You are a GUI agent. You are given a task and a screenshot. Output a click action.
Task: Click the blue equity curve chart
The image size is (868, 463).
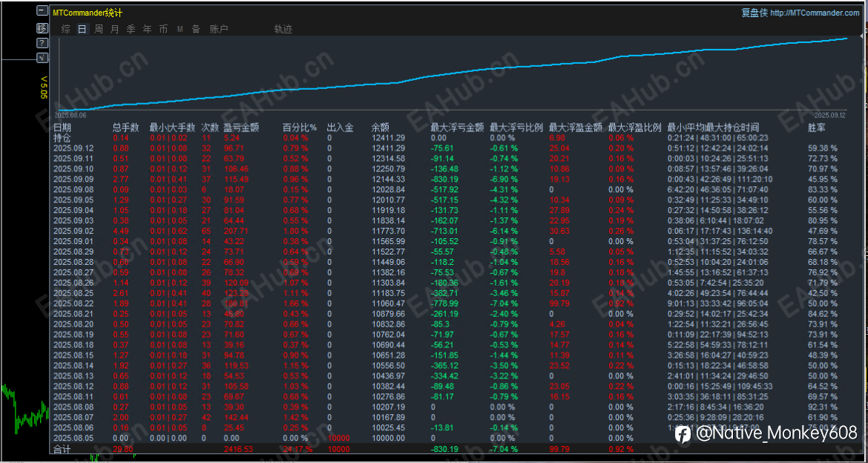[x=454, y=73]
